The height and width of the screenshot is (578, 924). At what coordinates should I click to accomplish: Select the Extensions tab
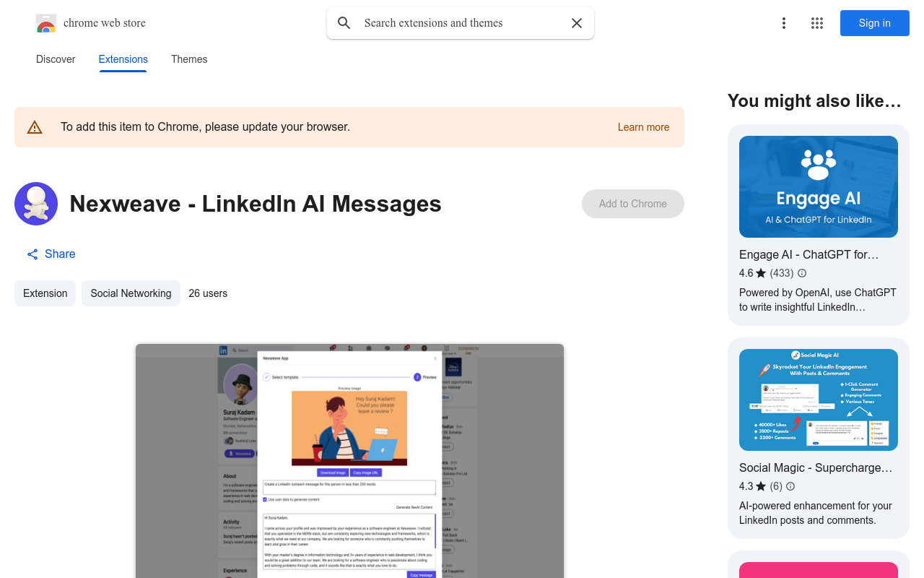click(x=123, y=59)
